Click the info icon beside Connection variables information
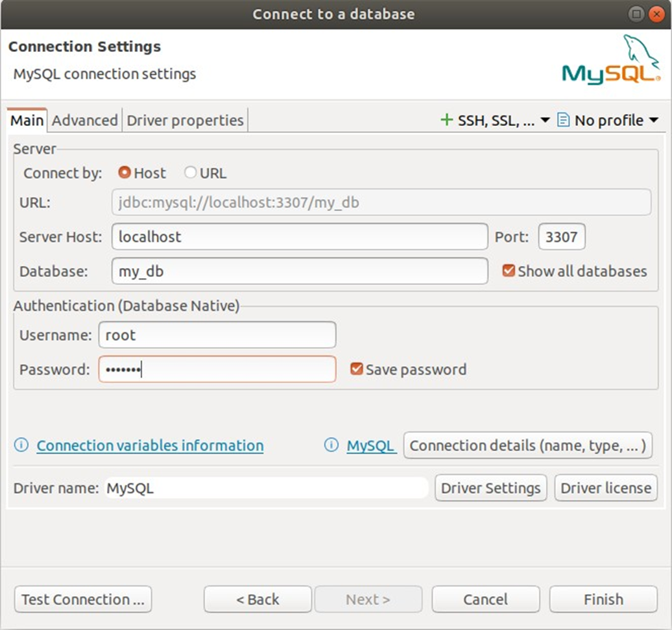This screenshot has width=672, height=630. click(x=21, y=445)
